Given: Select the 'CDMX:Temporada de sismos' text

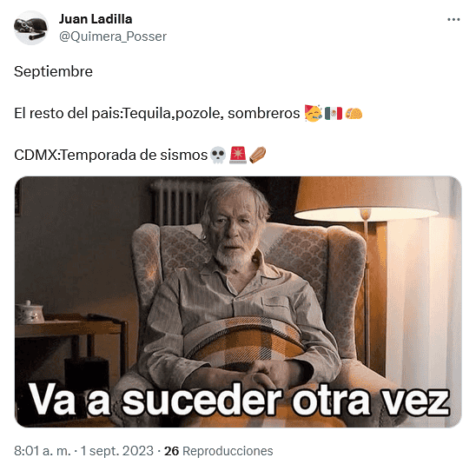Looking at the screenshot, I should point(110,156).
